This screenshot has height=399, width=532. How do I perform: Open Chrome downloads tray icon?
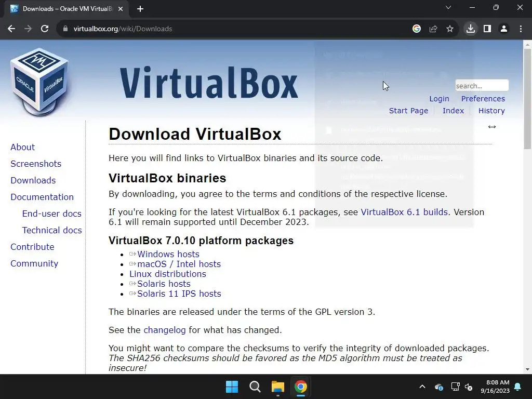pos(471,29)
